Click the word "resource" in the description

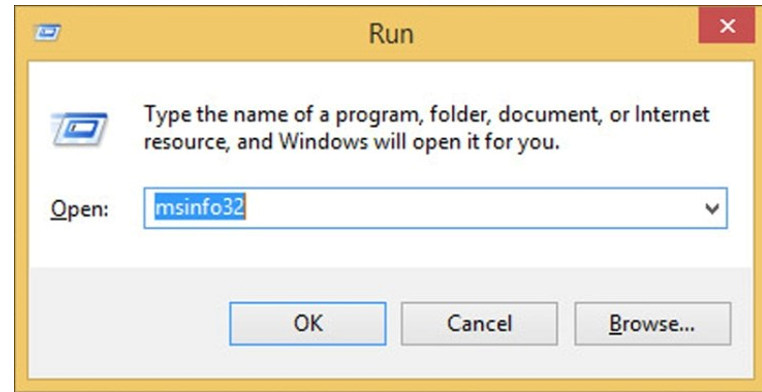point(187,142)
